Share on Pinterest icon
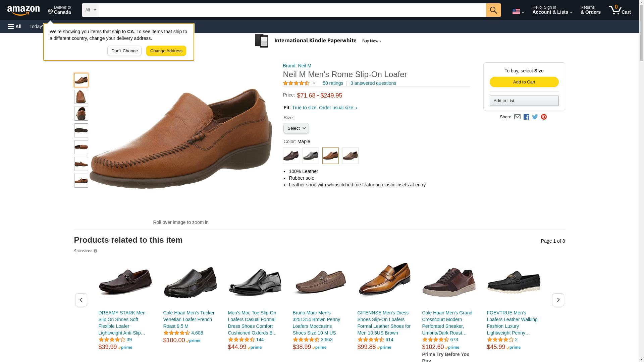The width and height of the screenshot is (644, 362). tap(544, 117)
